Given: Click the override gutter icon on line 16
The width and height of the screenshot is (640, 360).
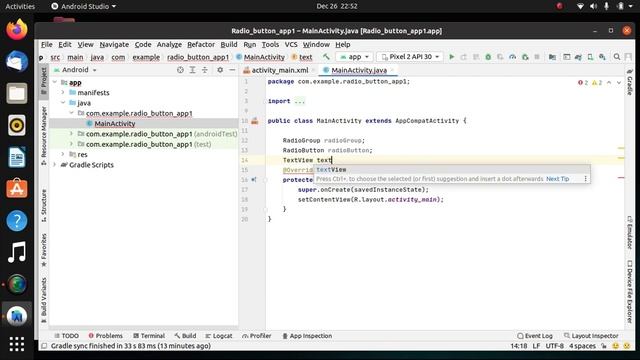Looking at the screenshot, I should [254, 180].
